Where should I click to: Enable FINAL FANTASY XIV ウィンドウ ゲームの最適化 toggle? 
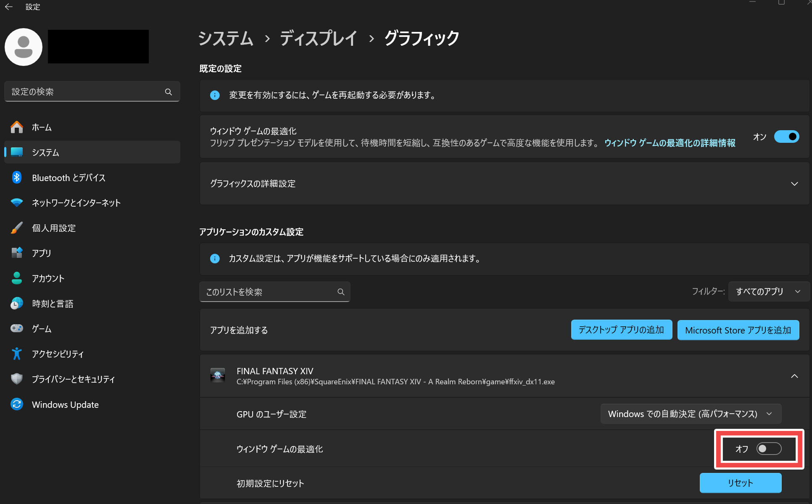click(768, 449)
